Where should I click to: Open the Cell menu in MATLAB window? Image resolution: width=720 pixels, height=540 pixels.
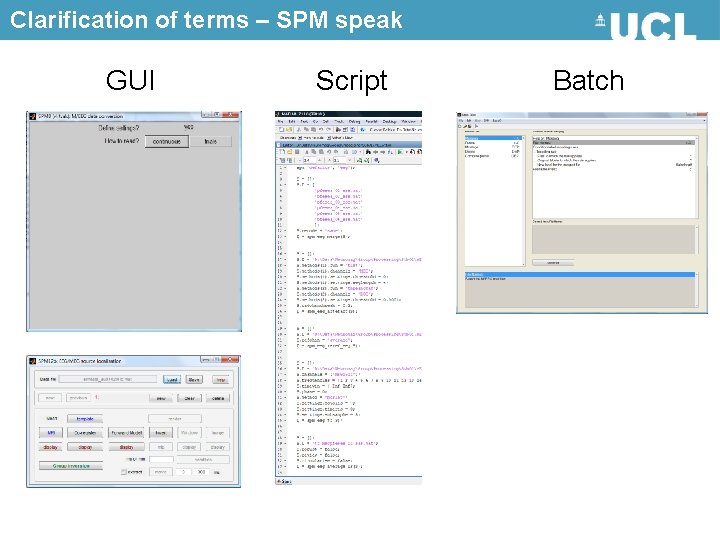(326, 122)
